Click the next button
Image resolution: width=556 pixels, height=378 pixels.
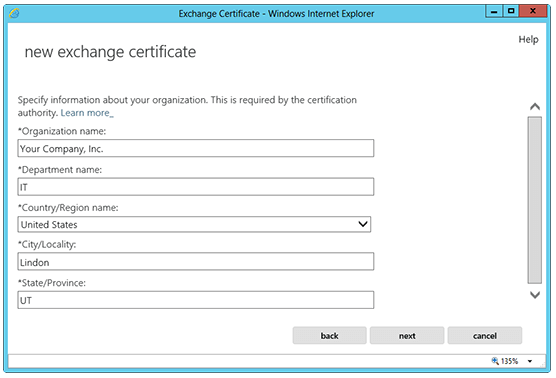[x=407, y=335]
